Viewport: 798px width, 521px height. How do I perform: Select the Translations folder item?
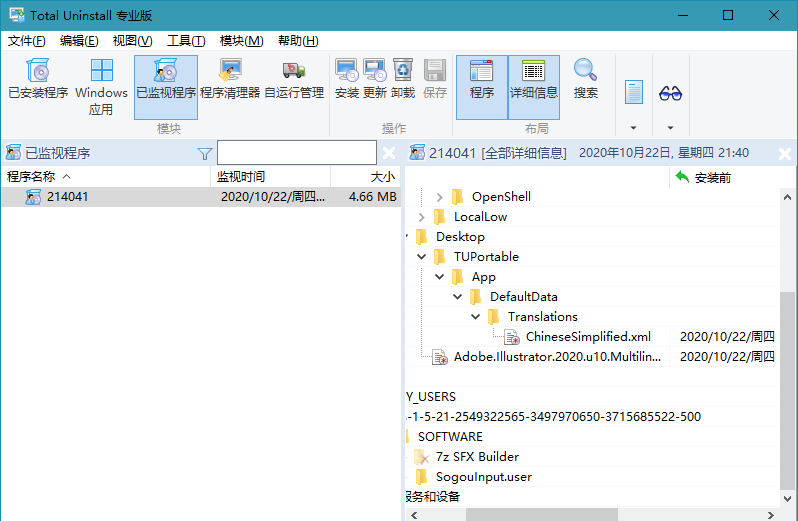(543, 316)
